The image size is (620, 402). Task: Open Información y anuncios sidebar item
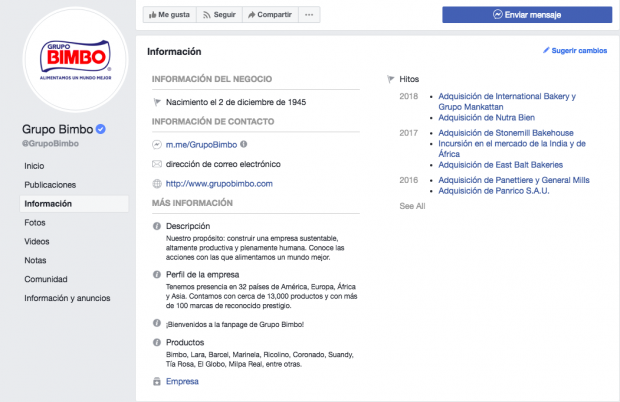pos(67,298)
